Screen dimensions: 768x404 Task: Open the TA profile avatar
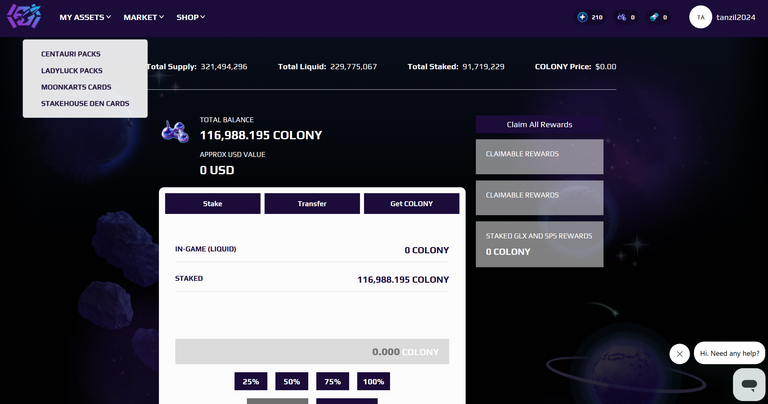coord(700,17)
